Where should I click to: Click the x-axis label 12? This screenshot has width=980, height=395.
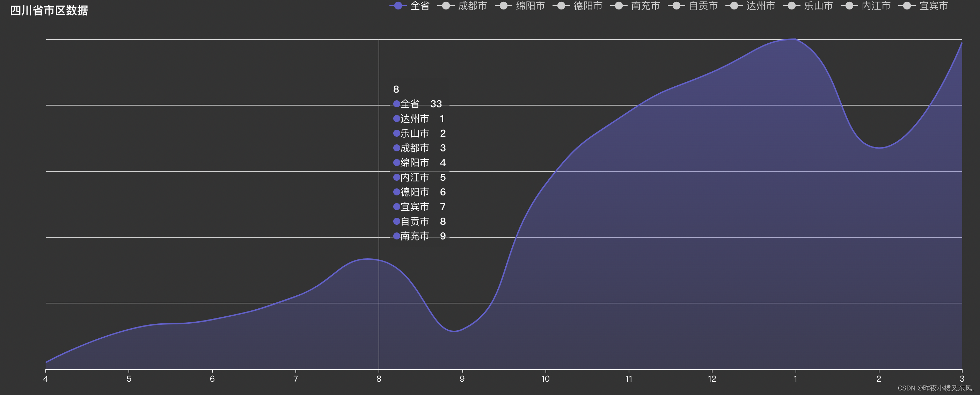click(x=712, y=379)
